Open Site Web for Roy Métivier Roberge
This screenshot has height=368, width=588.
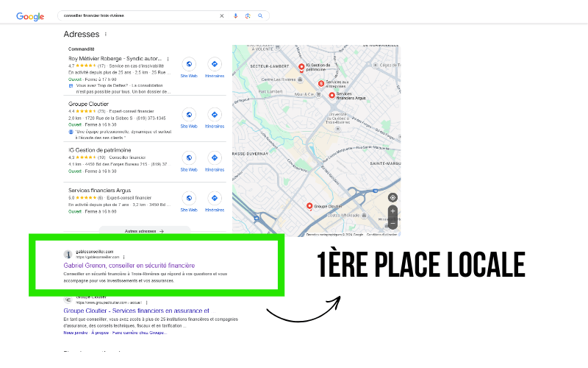click(x=189, y=68)
